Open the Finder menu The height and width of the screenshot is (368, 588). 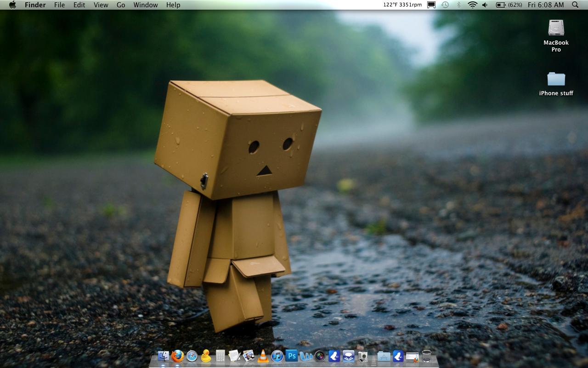coord(35,5)
